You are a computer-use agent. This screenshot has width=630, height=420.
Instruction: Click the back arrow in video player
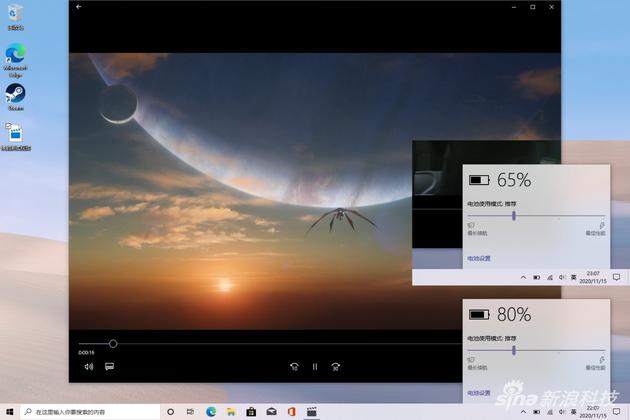click(x=79, y=7)
